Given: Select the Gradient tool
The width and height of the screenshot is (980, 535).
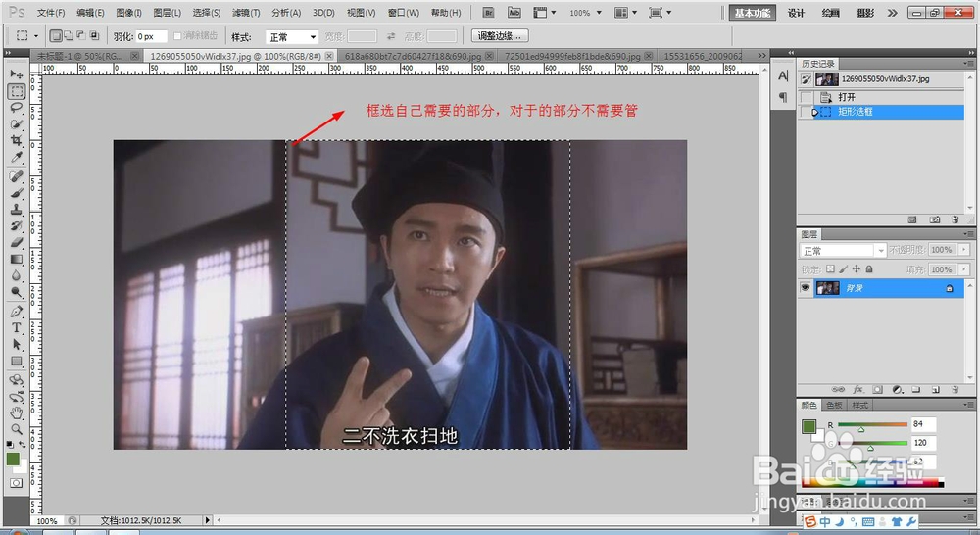Looking at the screenshot, I should pos(17,259).
